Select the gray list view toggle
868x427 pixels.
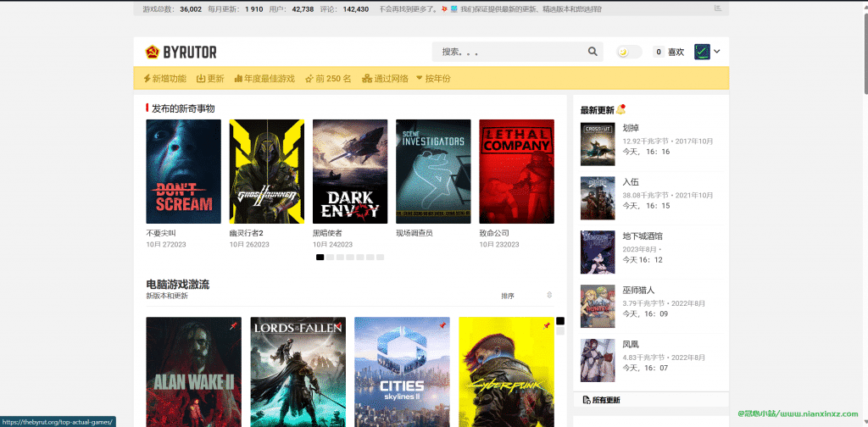[x=560, y=330]
